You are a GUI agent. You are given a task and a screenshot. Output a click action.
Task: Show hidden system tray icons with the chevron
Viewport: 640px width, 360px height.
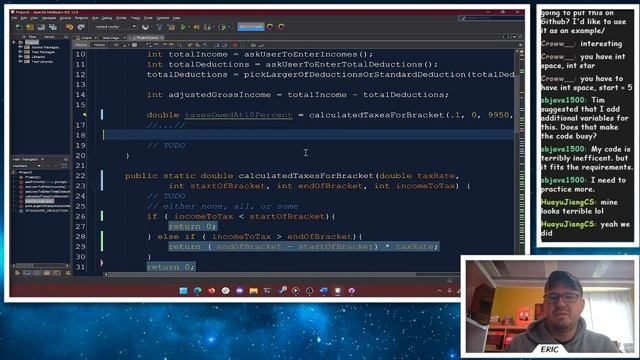tap(439, 291)
